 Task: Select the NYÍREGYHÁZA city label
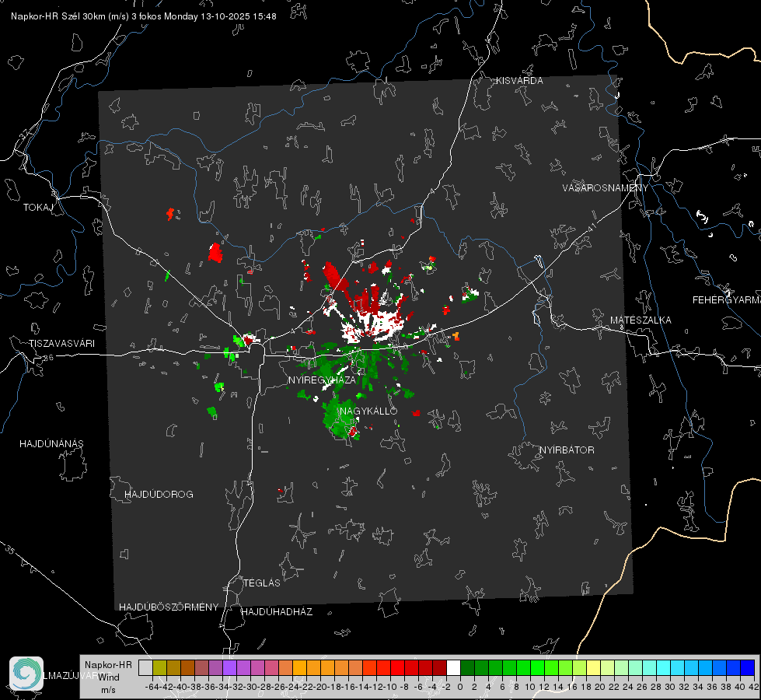(322, 380)
